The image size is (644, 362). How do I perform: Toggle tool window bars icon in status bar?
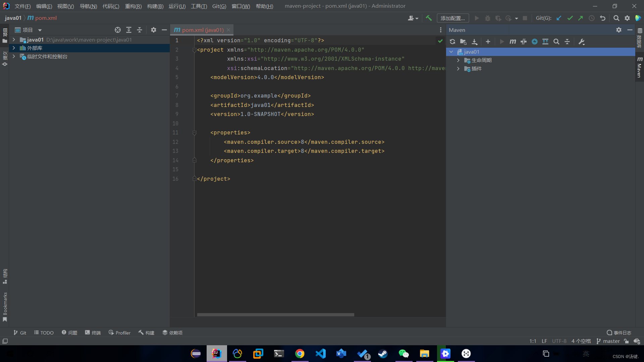coord(5,341)
